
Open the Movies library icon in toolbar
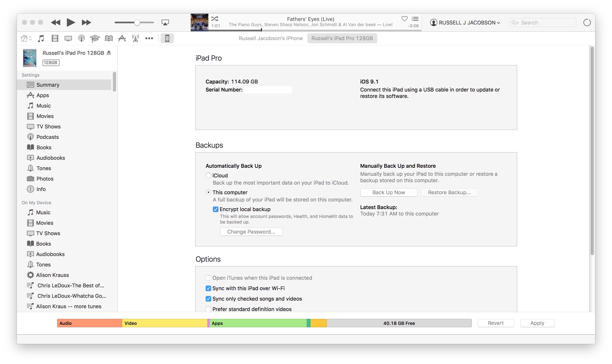(55, 38)
